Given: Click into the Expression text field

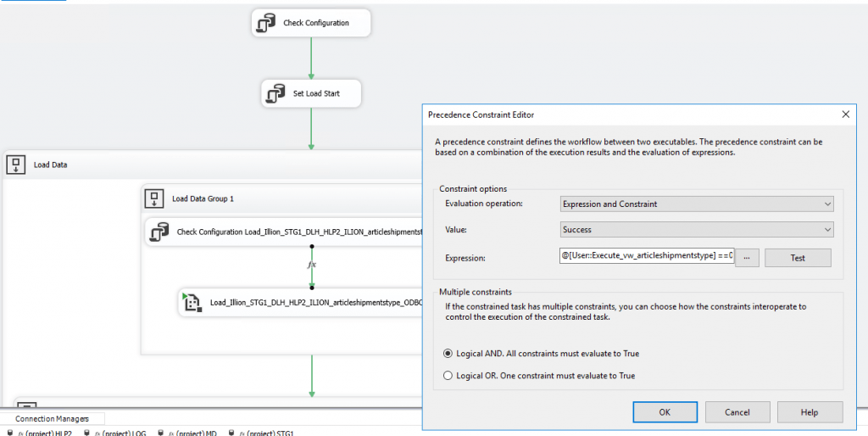Looking at the screenshot, I should pos(644,258).
